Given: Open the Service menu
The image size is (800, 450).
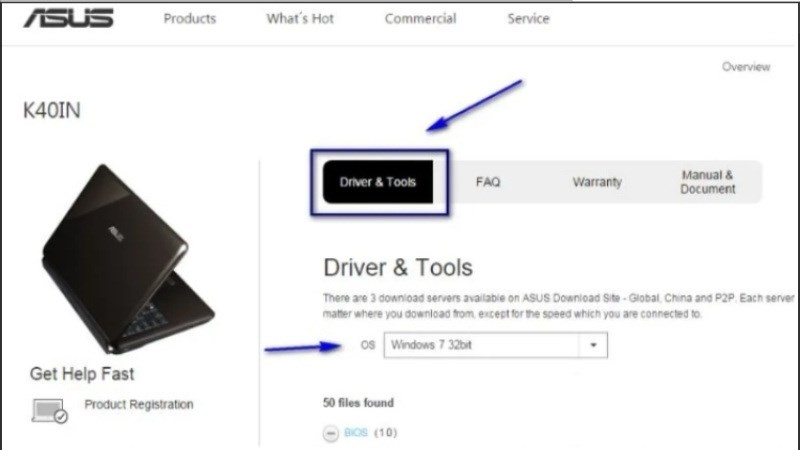Looking at the screenshot, I should click(529, 19).
